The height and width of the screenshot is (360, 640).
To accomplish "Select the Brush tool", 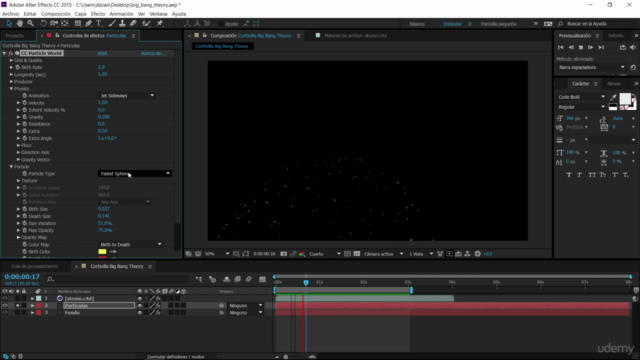I will pyautogui.click(x=112, y=24).
